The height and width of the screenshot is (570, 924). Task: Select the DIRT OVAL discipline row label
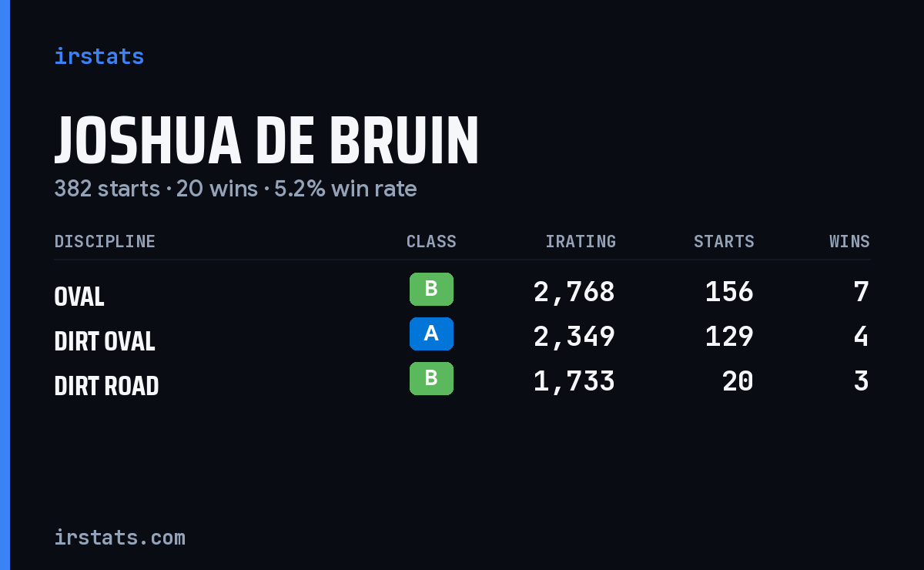tap(105, 341)
